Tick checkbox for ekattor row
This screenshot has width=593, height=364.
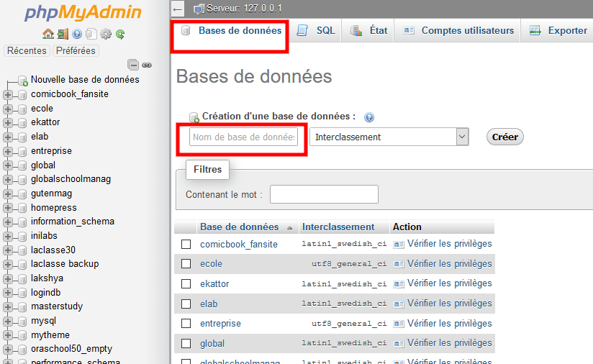[x=186, y=283]
